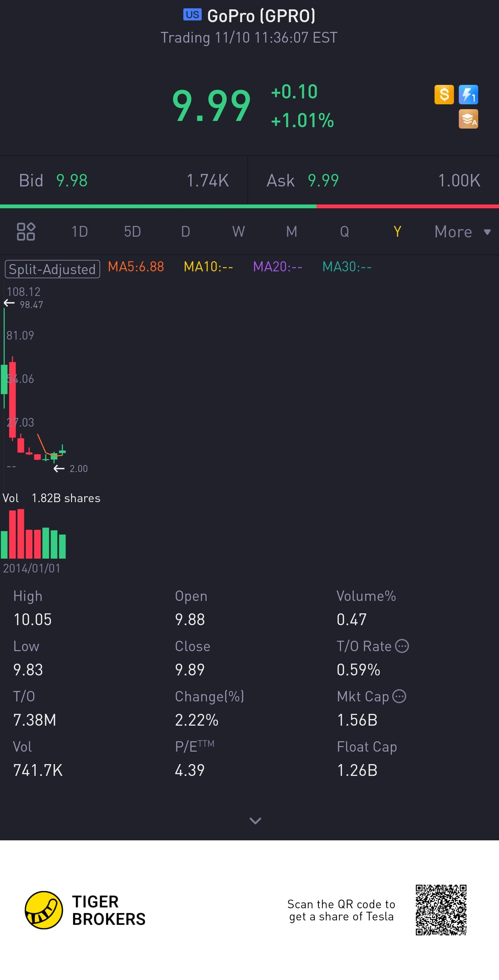The image size is (499, 980).
Task: Tap the volume bars chart
Action: (x=34, y=534)
